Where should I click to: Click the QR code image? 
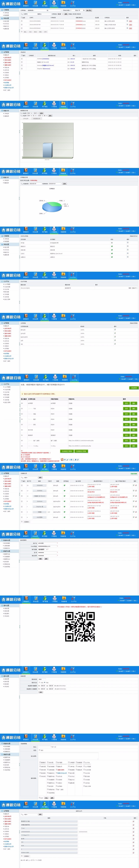(80, 626)
